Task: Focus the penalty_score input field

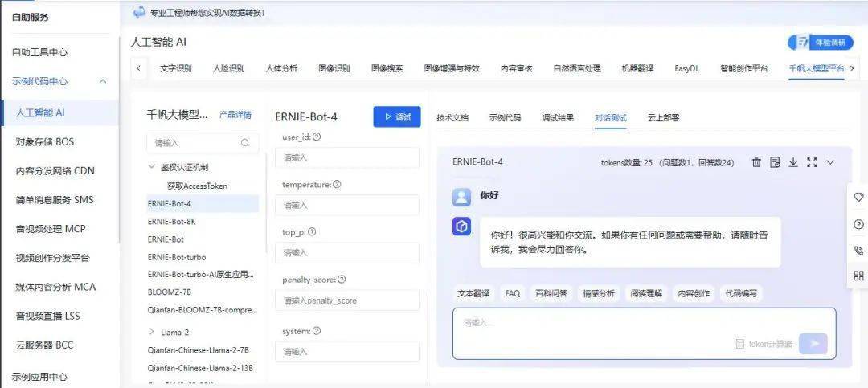Action: [x=347, y=300]
